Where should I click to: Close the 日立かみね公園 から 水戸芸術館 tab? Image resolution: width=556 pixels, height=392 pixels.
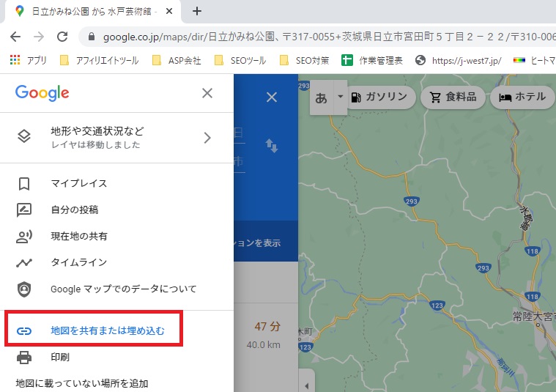coord(169,11)
